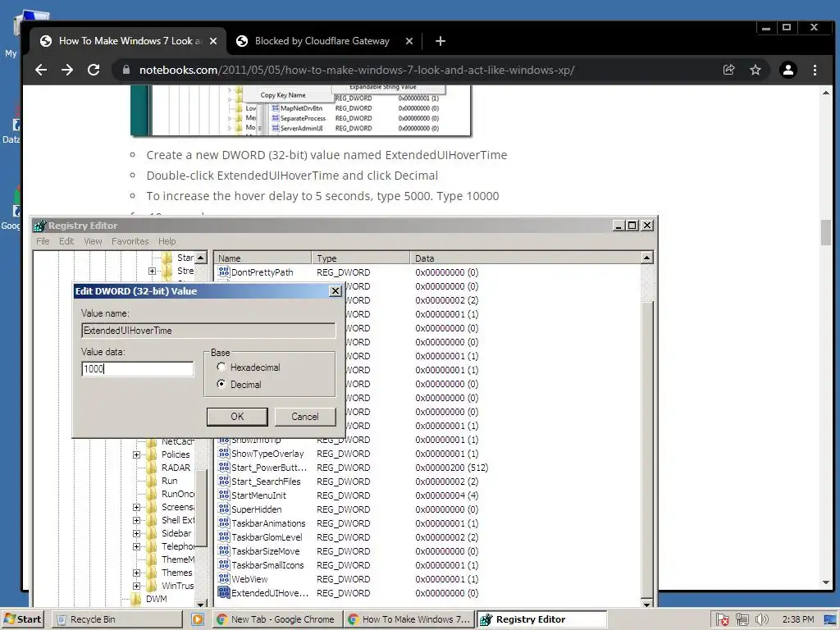Open the Registry Editor Help menu
840x630 pixels.
(x=167, y=242)
